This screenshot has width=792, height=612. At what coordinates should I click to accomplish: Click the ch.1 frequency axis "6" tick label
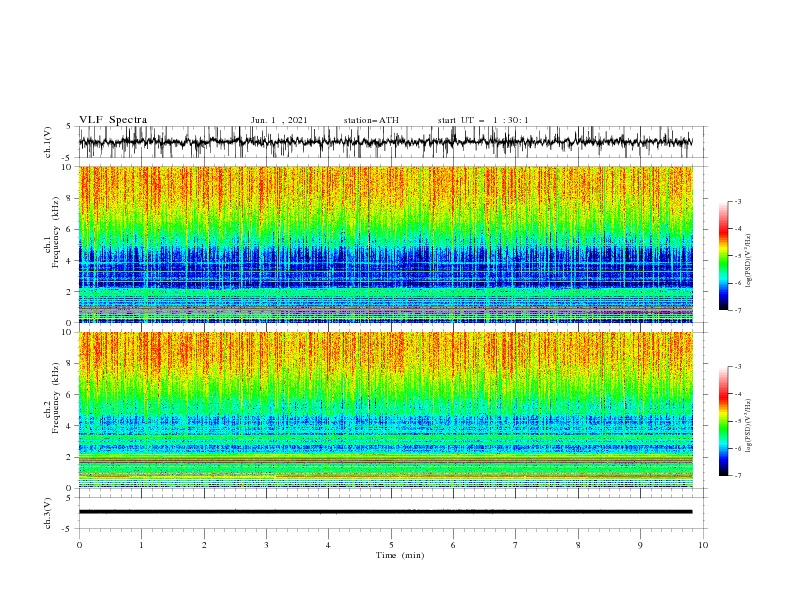pos(69,230)
